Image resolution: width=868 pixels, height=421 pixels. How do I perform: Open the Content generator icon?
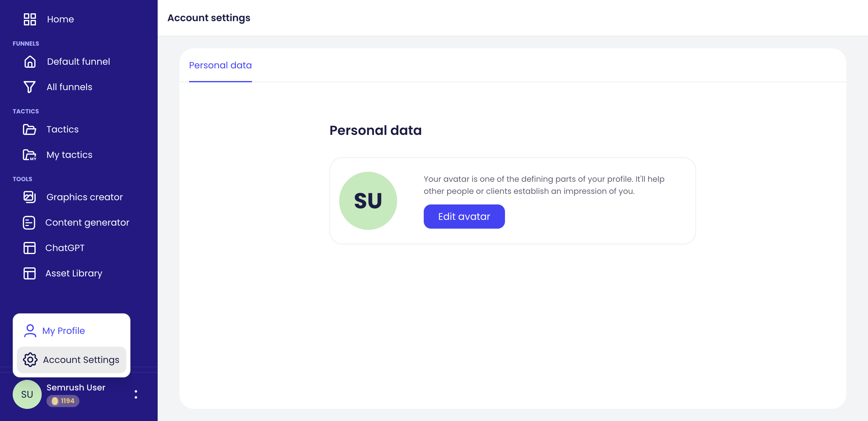click(x=29, y=222)
